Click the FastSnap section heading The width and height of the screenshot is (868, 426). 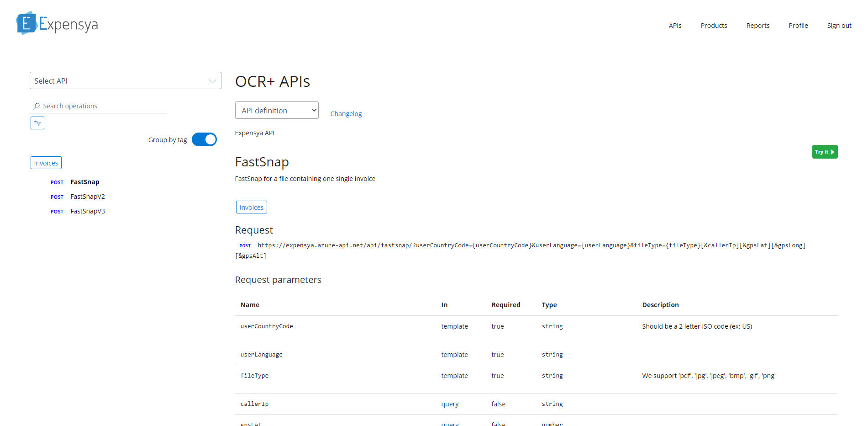click(x=262, y=162)
